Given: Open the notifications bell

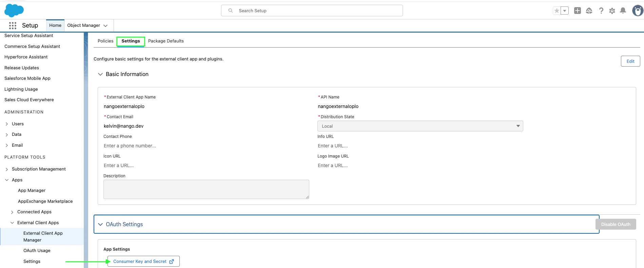Looking at the screenshot, I should pyautogui.click(x=623, y=11).
